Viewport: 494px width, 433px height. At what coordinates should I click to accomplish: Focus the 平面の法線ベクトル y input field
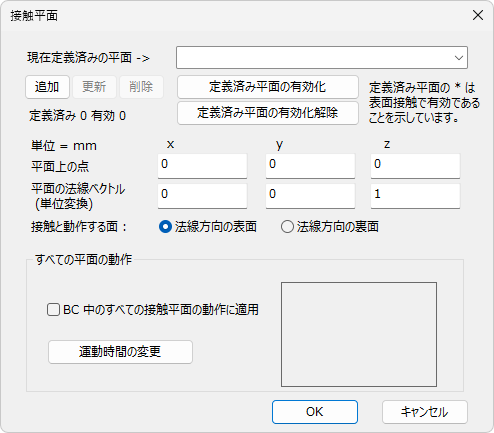click(x=310, y=196)
